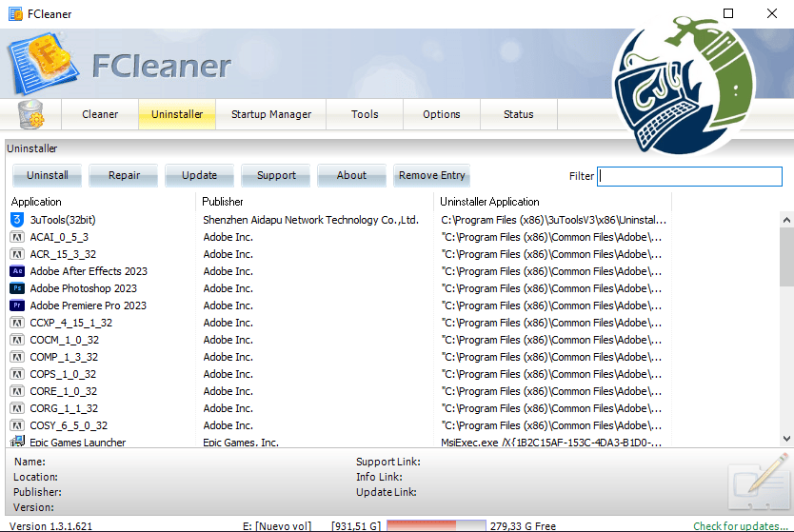This screenshot has width=794, height=532.
Task: Select the Uninstaller tab
Action: 177,114
